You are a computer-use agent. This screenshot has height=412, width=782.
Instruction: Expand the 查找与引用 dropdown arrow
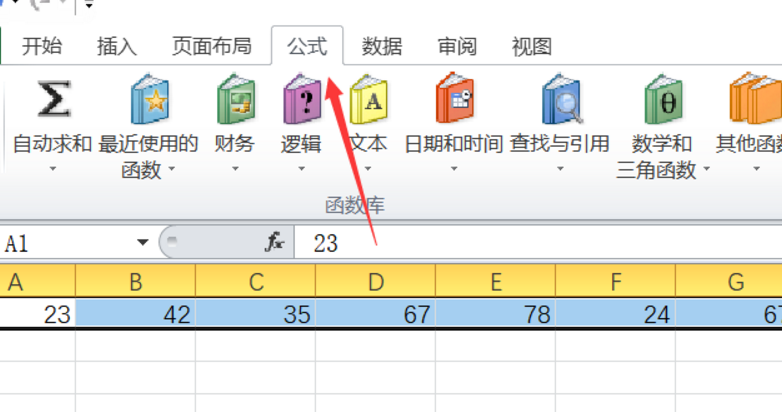[x=560, y=169]
